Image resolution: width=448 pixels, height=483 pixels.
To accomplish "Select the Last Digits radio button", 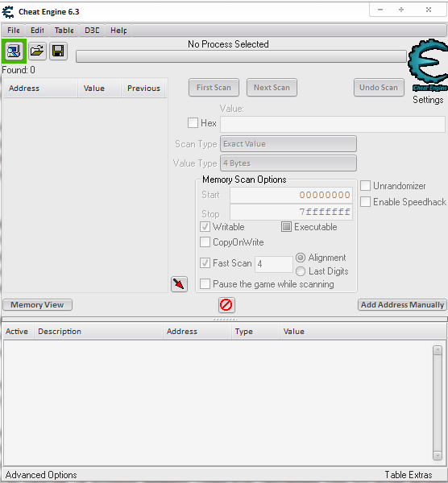I will 301,271.
